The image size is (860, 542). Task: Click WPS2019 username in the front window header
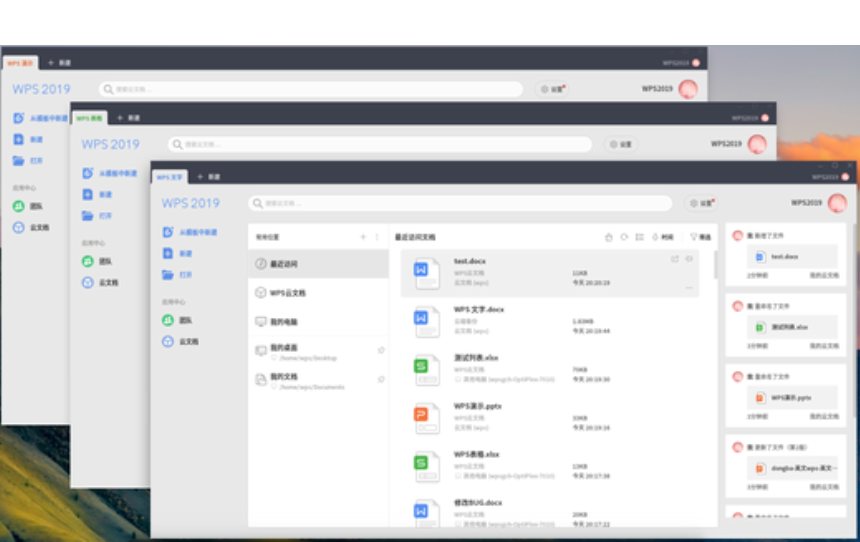(806, 203)
